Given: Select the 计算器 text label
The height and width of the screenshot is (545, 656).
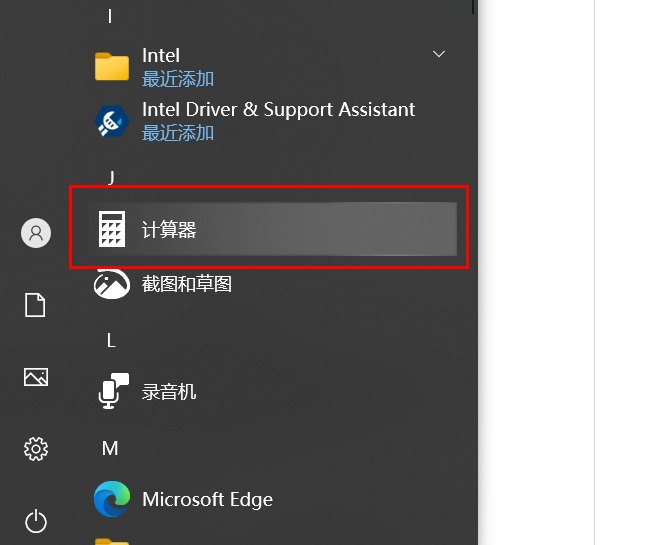Looking at the screenshot, I should [169, 230].
